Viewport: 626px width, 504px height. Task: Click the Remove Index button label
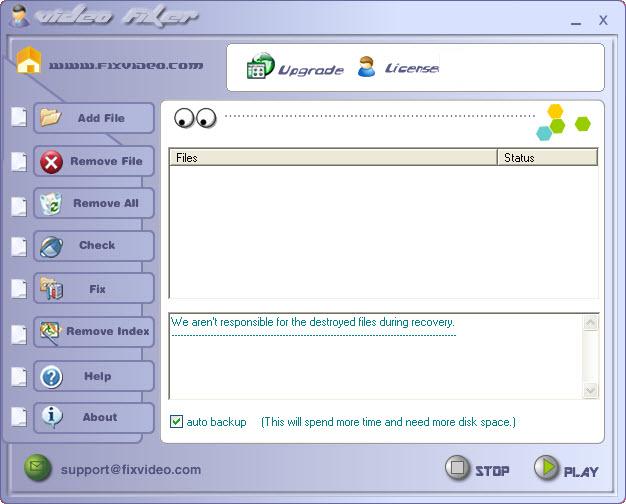pos(108,331)
